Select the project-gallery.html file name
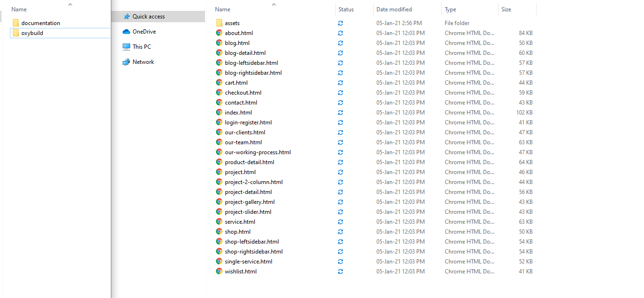This screenshot has width=644, height=298. tap(250, 202)
